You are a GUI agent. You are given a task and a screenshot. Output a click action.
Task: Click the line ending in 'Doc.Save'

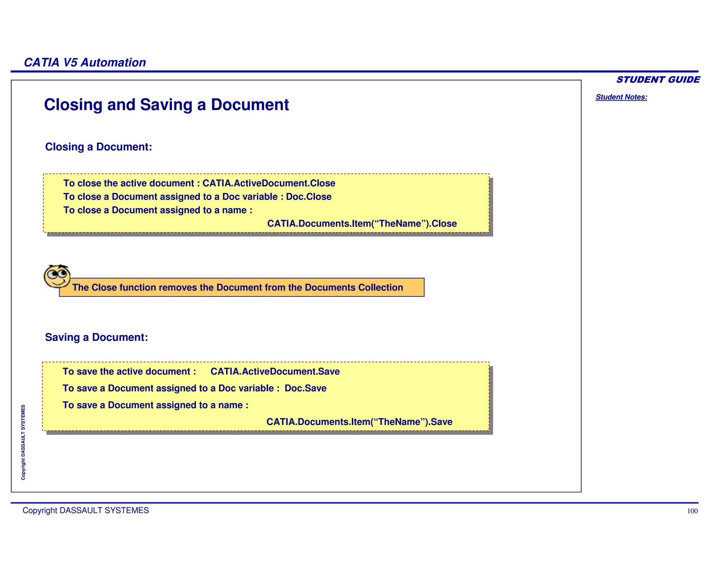(x=194, y=388)
